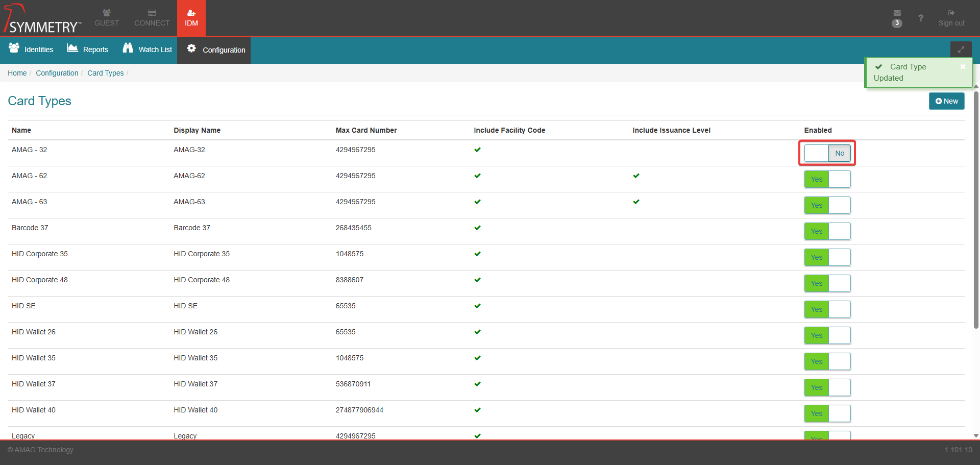Viewport: 980px width, 465px height.
Task: Close the Card Type Updated notification
Action: [963, 67]
